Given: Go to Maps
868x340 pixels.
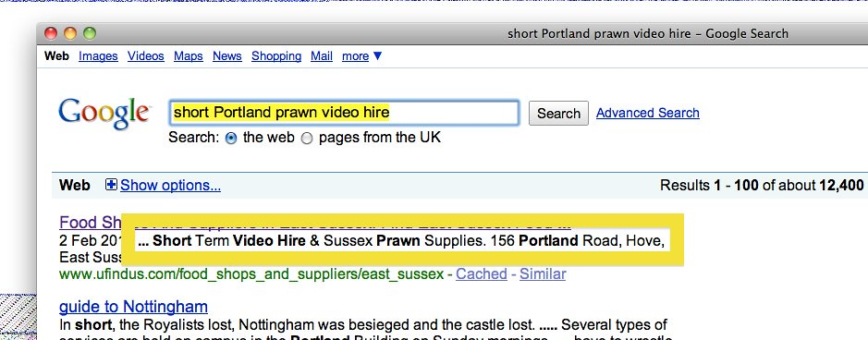Looking at the screenshot, I should (x=189, y=55).
